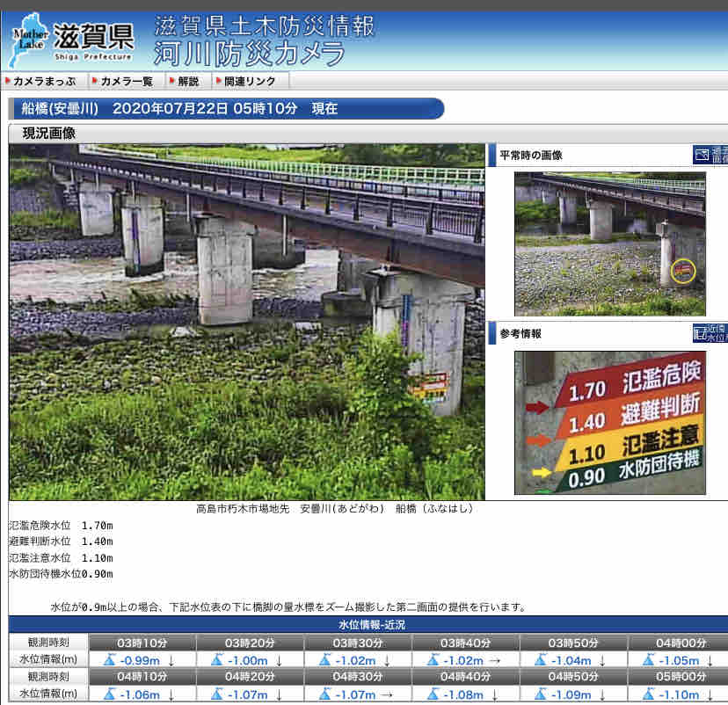Click the -1.09m water level value

click(x=571, y=694)
